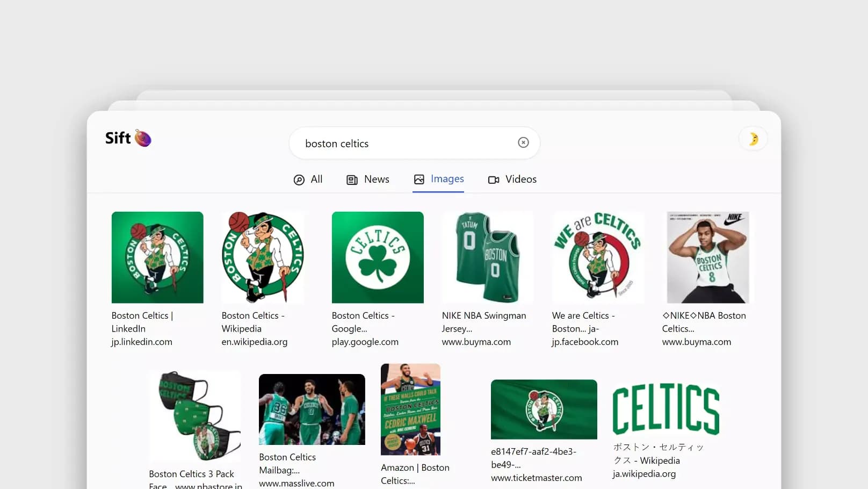Click the Boston Celtics - Google... title

(x=363, y=322)
